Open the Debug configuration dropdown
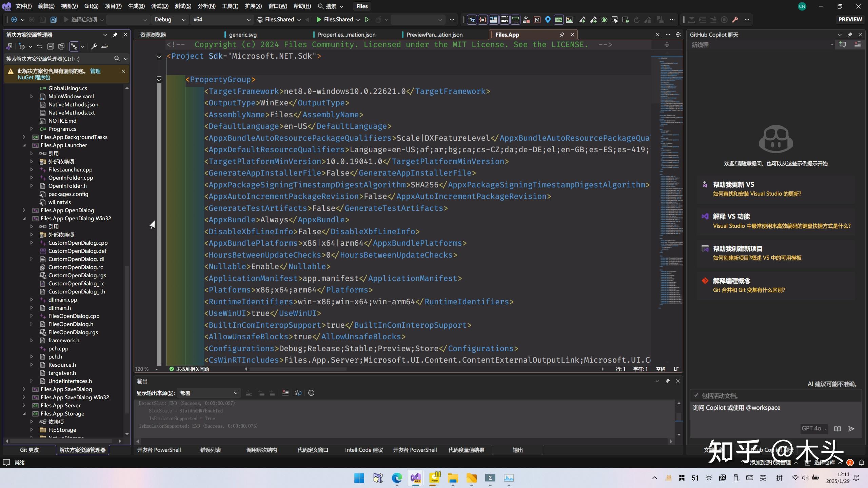Viewport: 868px width, 488px height. (x=171, y=19)
